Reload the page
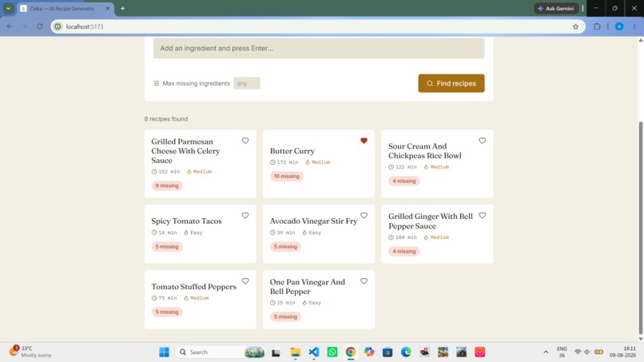644x362 pixels. 39,26
